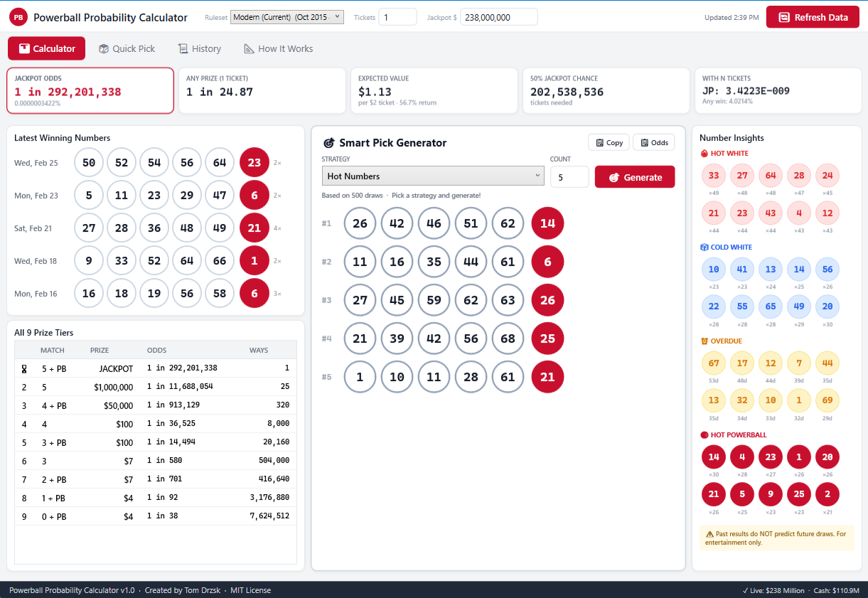Click pick #3 Powerball 26
The image size is (868, 598).
tap(547, 300)
